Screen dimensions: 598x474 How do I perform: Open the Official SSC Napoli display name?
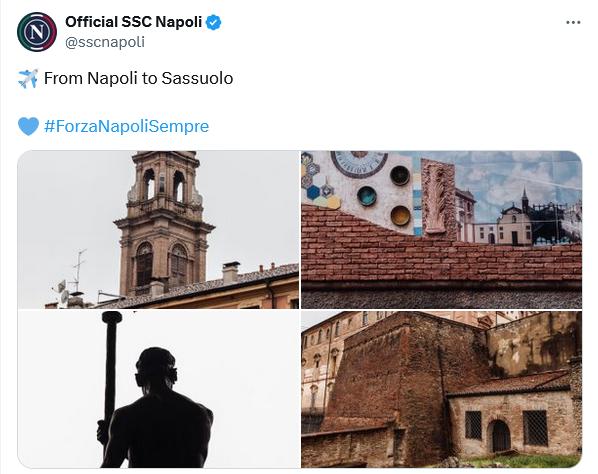pyautogui.click(x=133, y=22)
